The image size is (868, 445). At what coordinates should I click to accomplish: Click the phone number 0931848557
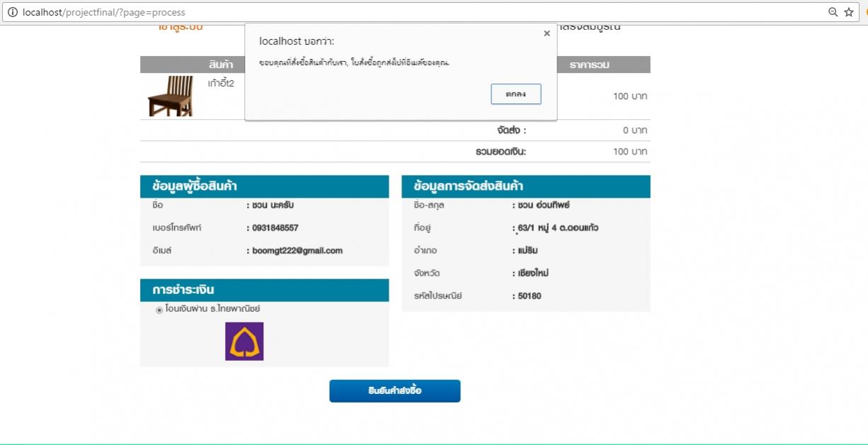[275, 228]
